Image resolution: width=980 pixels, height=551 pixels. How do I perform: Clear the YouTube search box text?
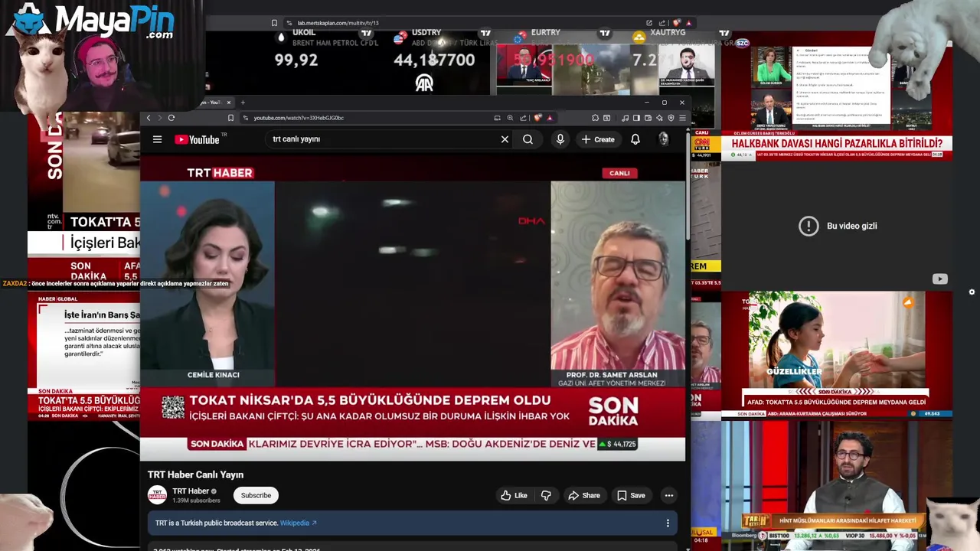tap(505, 139)
